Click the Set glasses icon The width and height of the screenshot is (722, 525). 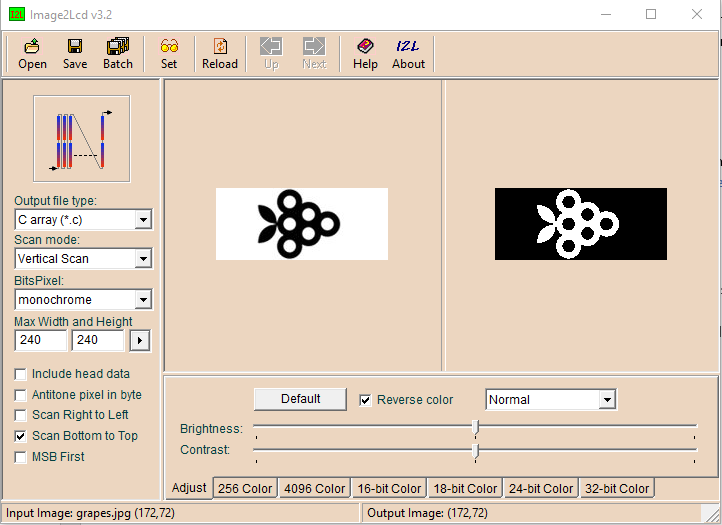coord(169,53)
